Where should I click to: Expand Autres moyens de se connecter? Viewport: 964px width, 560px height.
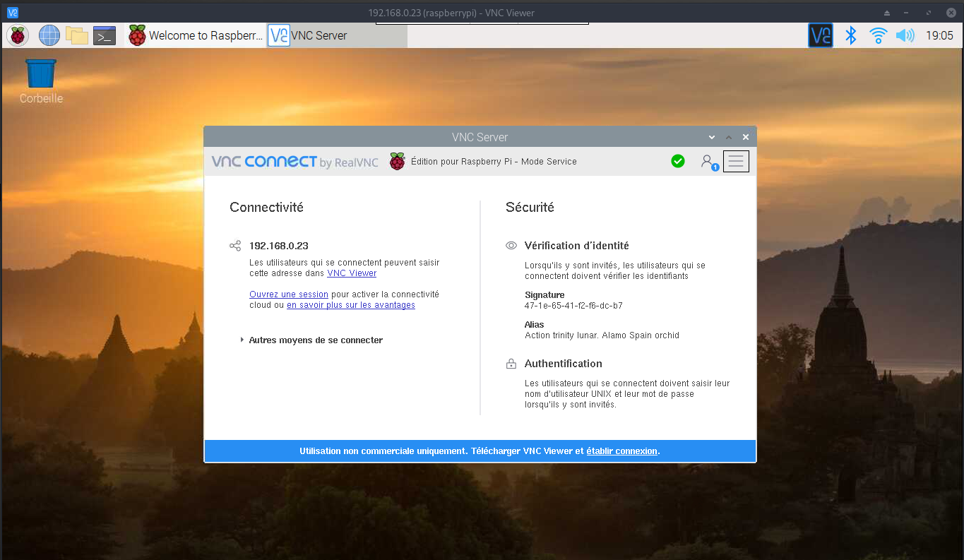(311, 340)
